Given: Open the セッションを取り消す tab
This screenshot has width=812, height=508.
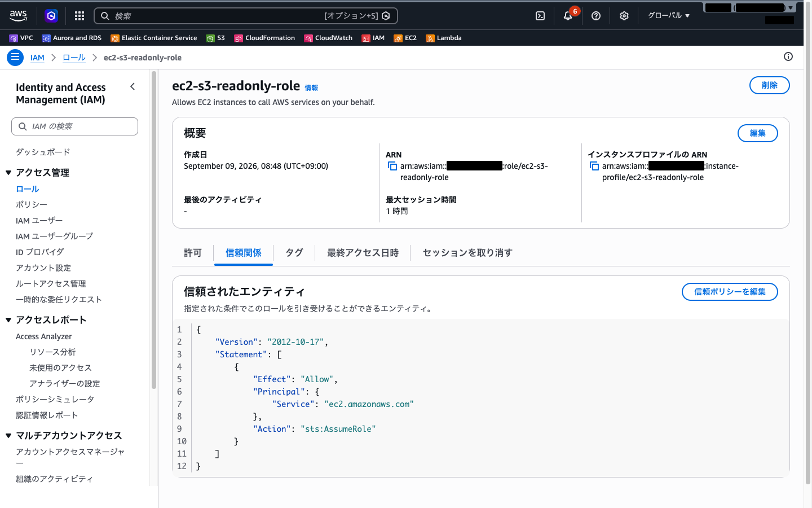Looking at the screenshot, I should click(467, 253).
